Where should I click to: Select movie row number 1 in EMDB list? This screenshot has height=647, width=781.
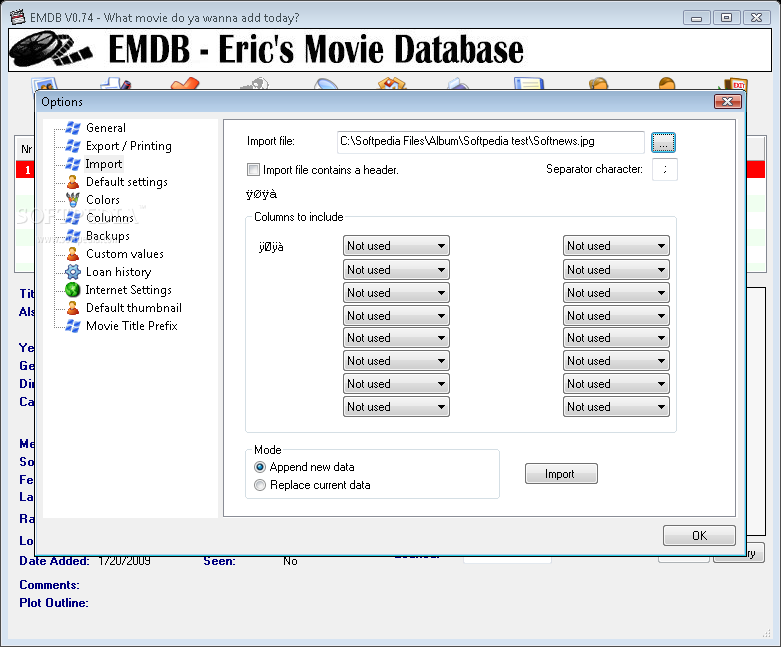25,169
